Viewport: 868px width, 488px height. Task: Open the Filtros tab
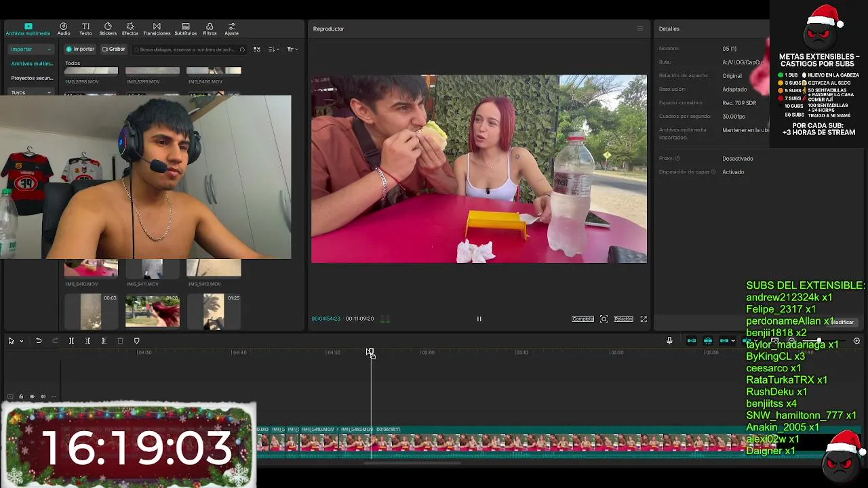click(210, 29)
